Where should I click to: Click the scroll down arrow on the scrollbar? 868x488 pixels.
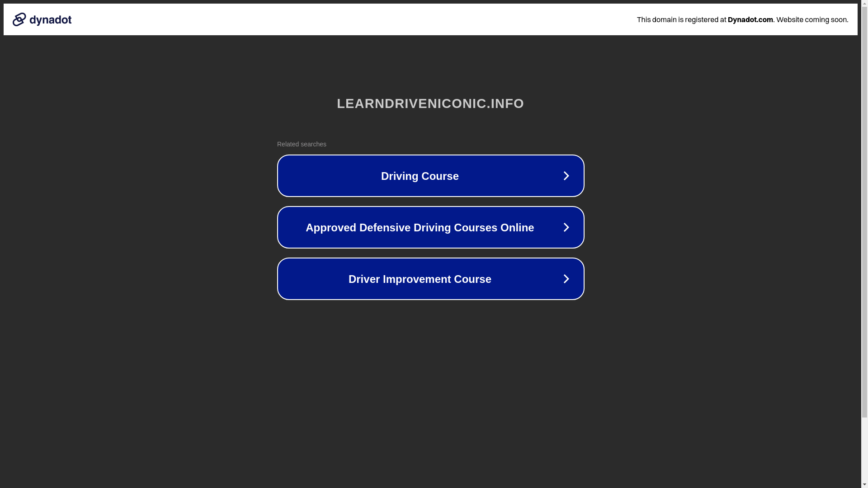click(864, 484)
